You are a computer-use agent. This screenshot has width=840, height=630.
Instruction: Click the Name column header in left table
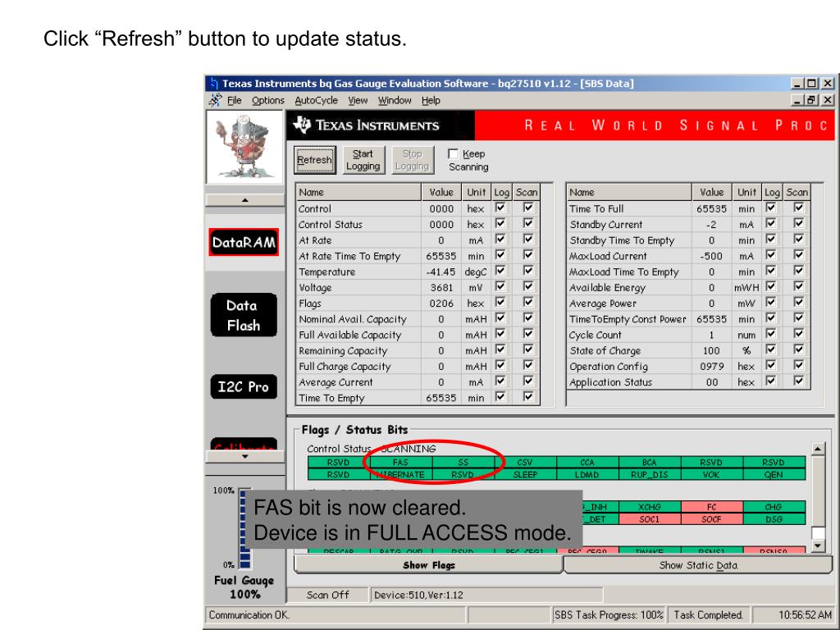(x=359, y=192)
